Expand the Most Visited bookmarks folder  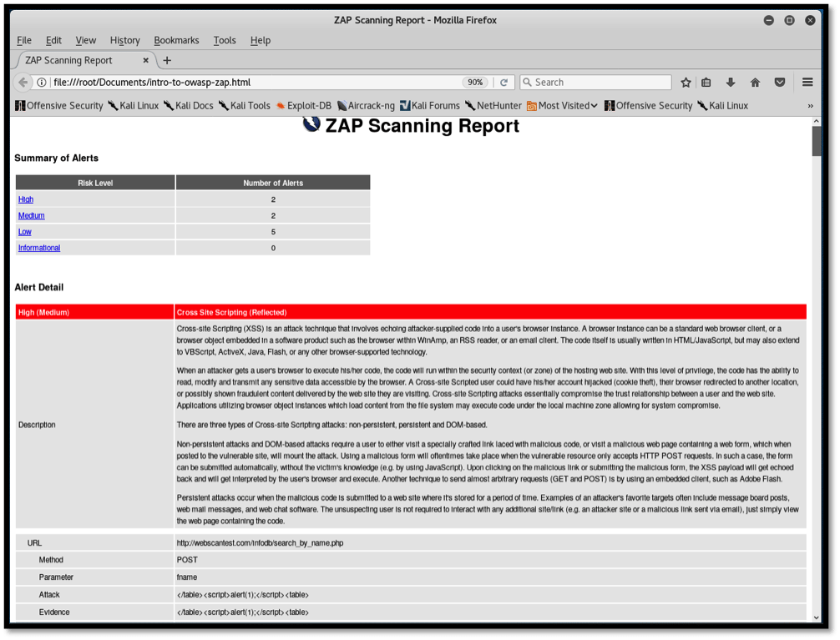click(x=562, y=106)
